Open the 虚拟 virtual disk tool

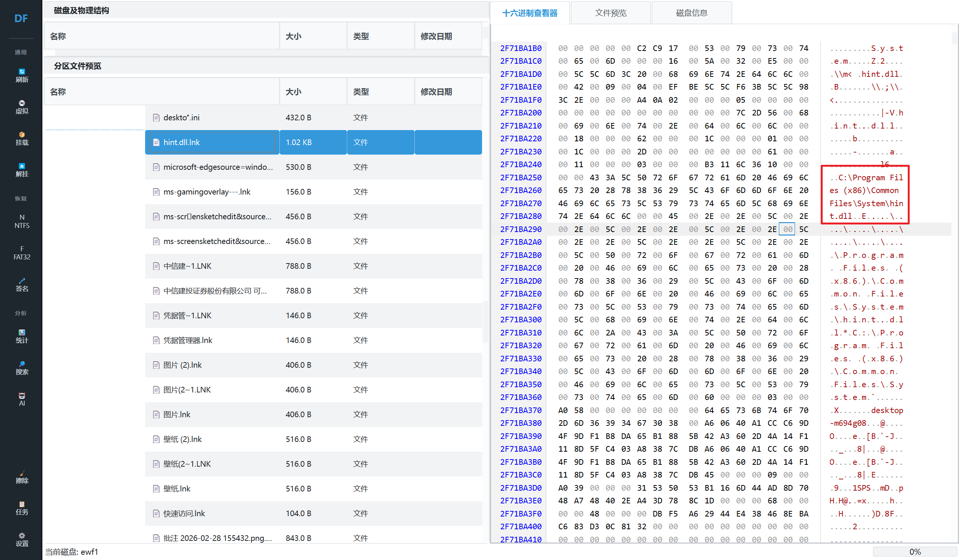pyautogui.click(x=22, y=107)
